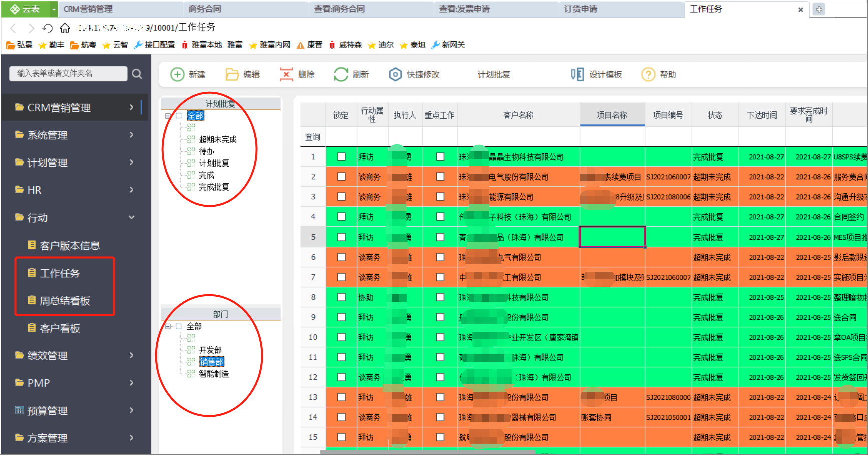Toggle 锁定 checkbox in row 1

[x=341, y=157]
